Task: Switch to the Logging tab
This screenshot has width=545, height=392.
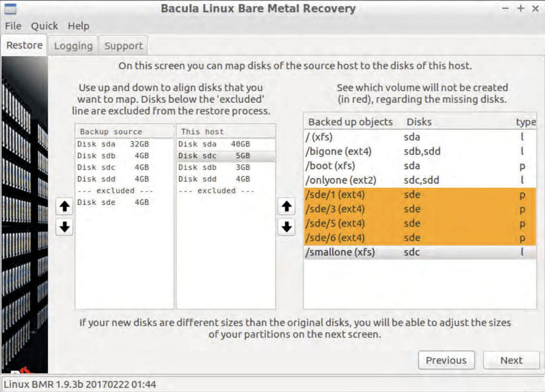Action: (73, 46)
